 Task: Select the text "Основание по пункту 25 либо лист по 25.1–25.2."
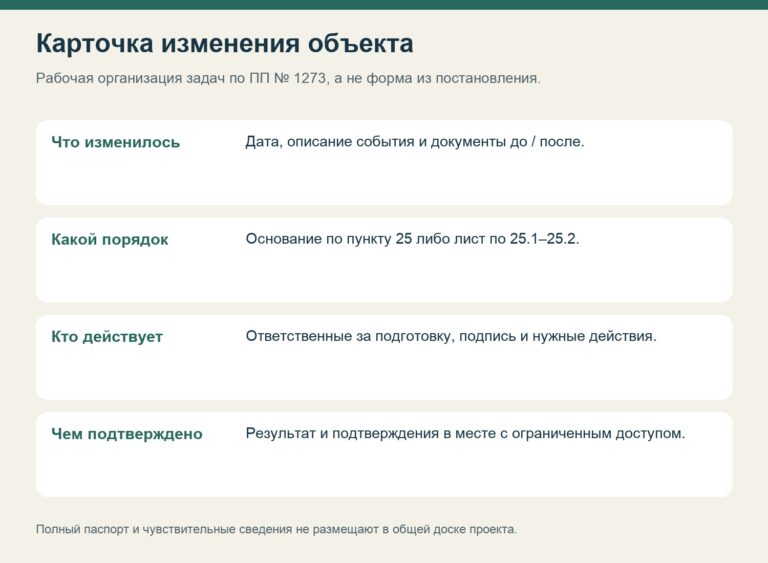point(412,239)
